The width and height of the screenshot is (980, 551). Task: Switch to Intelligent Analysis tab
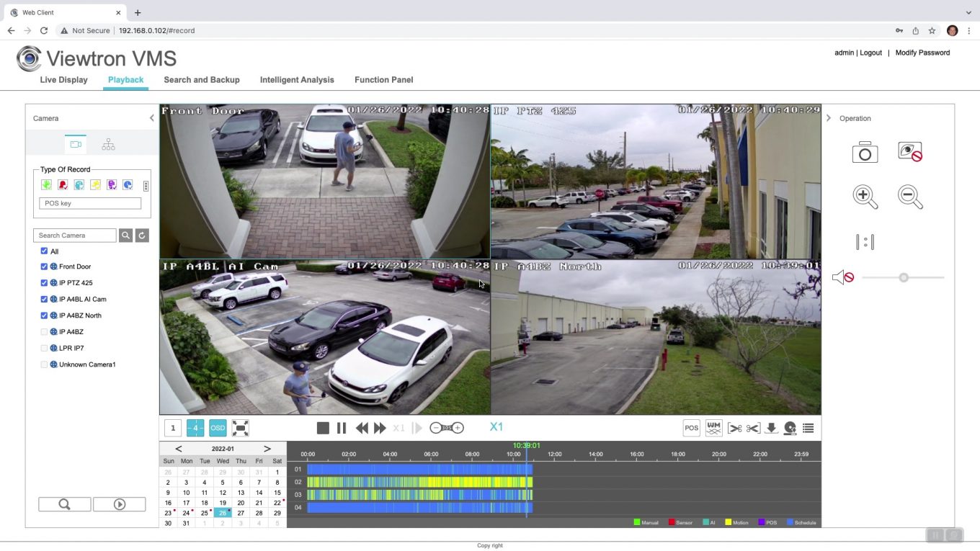[297, 80]
